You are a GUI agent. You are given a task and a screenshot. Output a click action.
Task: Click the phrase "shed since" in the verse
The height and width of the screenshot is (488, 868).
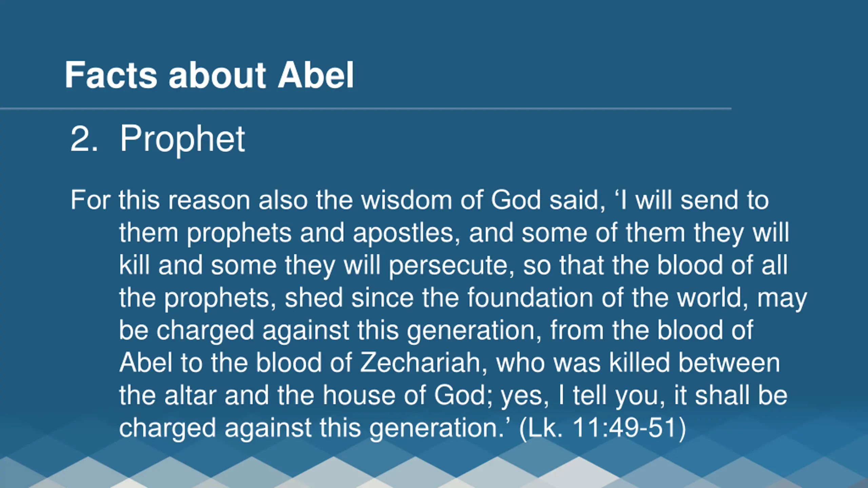349,298
